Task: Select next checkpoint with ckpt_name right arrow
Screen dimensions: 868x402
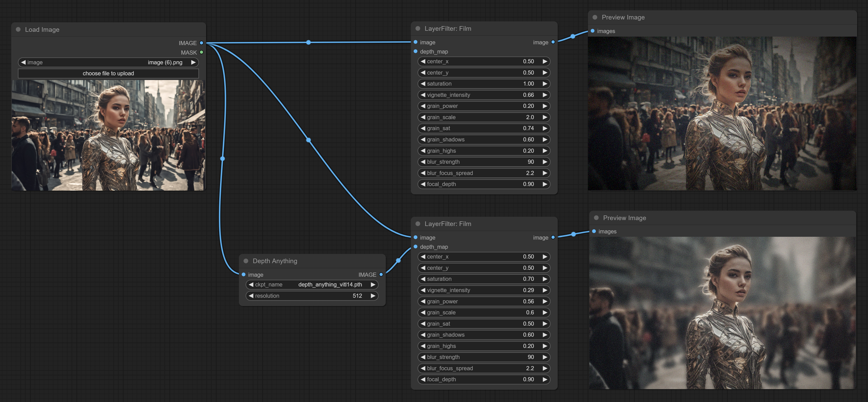Action: 373,285
